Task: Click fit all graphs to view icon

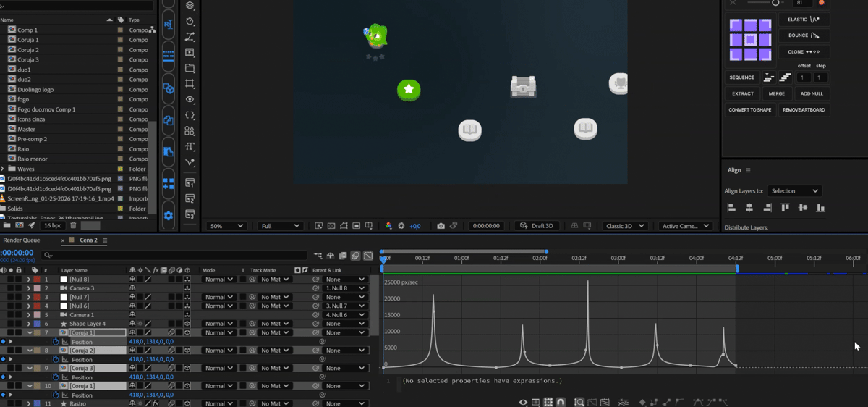Action: (x=605, y=403)
